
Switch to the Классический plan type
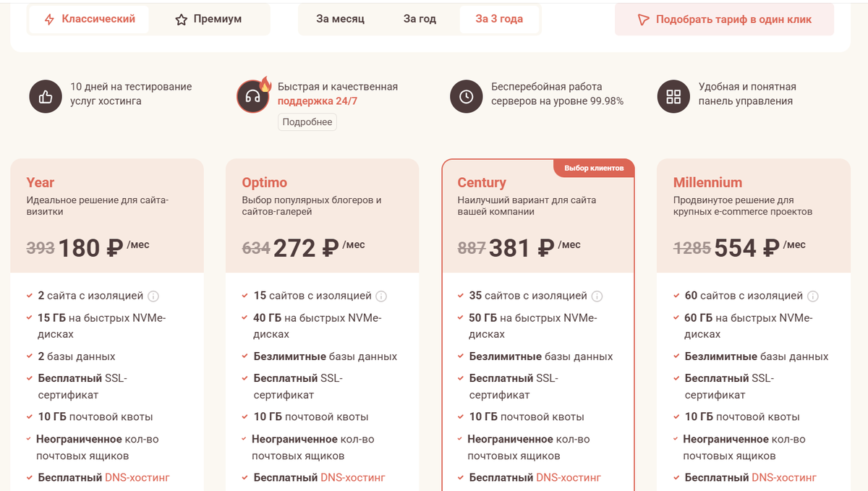tap(90, 20)
